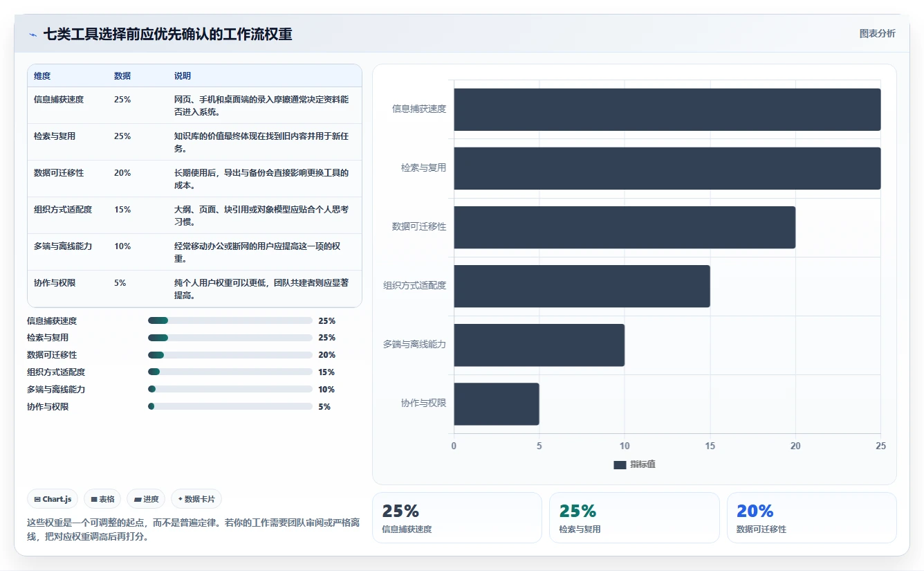Select the 进度 tag chip
The height and width of the screenshot is (571, 924).
146,499
